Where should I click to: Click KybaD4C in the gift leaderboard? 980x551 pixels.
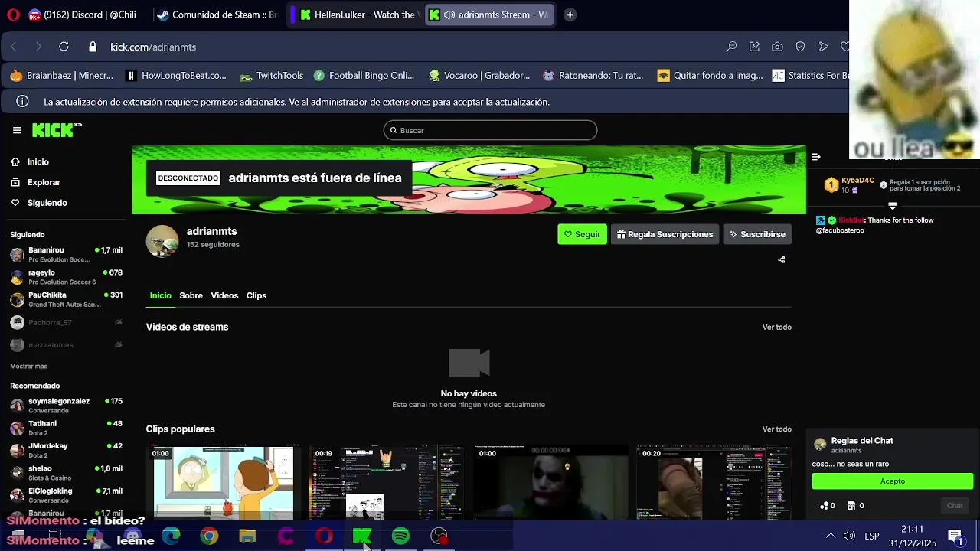click(x=857, y=181)
